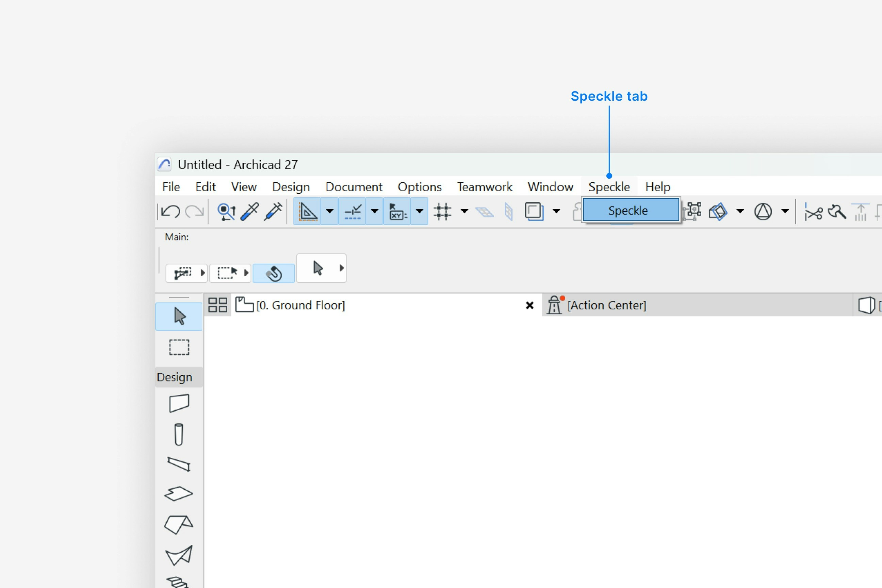Select the Syringe inject parameters tool
Screen dimensions: 882x588
(x=273, y=212)
